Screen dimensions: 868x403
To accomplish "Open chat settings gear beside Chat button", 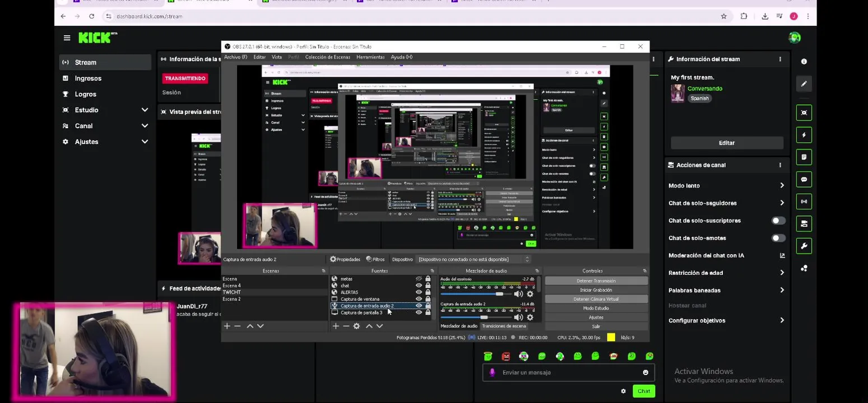I will click(x=623, y=391).
